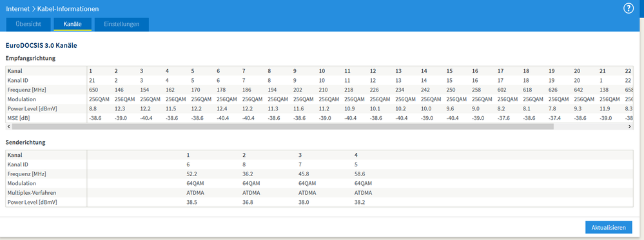Click the scrollbar right arrow in Empfangsrichtung table

630,126
